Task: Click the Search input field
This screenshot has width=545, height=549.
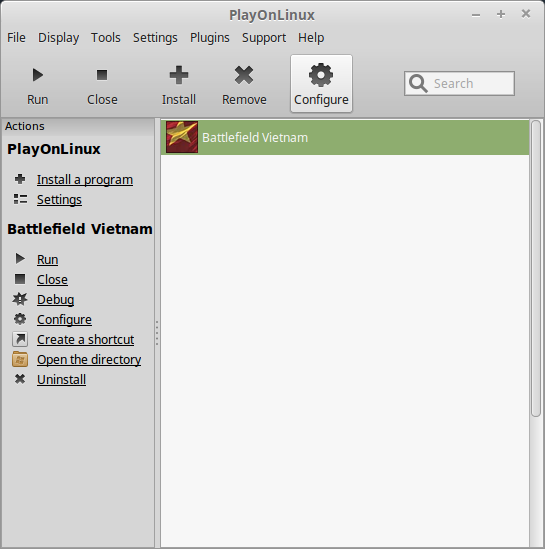Action: point(459,83)
